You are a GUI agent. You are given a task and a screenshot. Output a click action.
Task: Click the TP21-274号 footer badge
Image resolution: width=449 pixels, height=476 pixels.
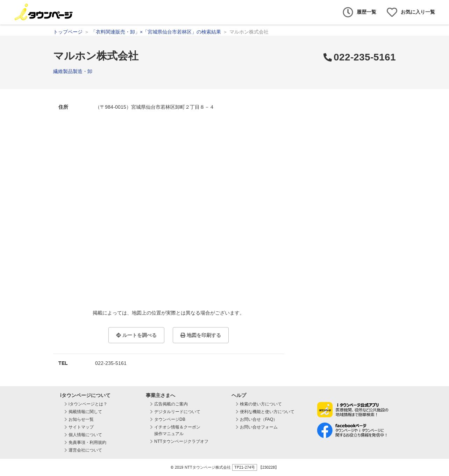coord(244,467)
